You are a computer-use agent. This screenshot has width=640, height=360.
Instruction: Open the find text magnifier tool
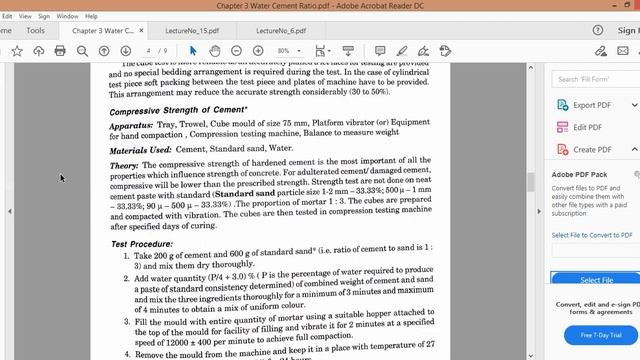[82, 51]
